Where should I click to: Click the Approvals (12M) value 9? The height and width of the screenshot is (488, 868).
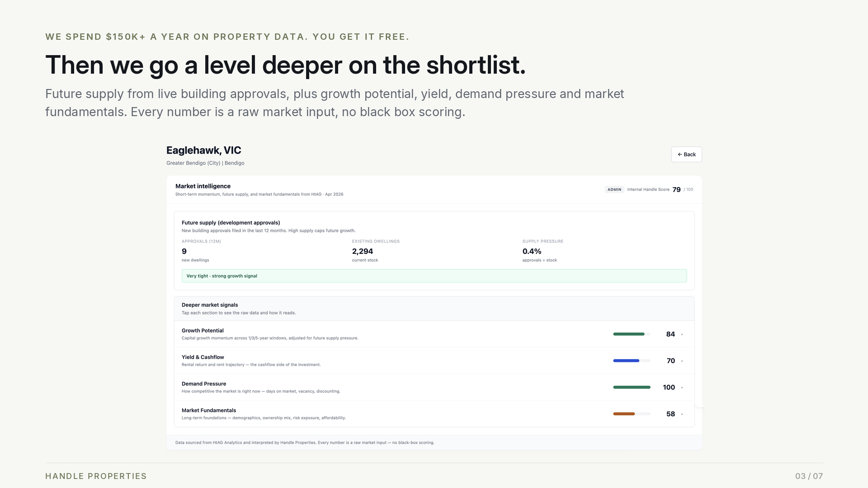tap(184, 252)
